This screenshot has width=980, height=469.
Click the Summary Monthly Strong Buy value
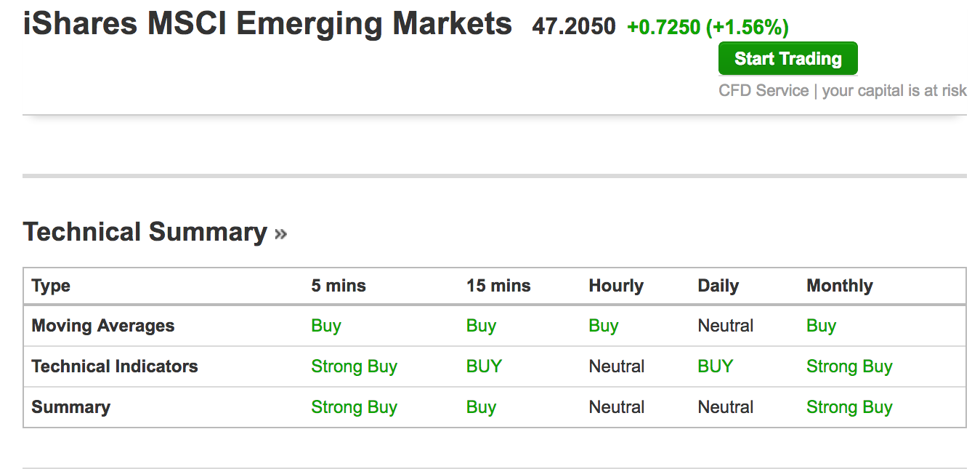(x=849, y=407)
